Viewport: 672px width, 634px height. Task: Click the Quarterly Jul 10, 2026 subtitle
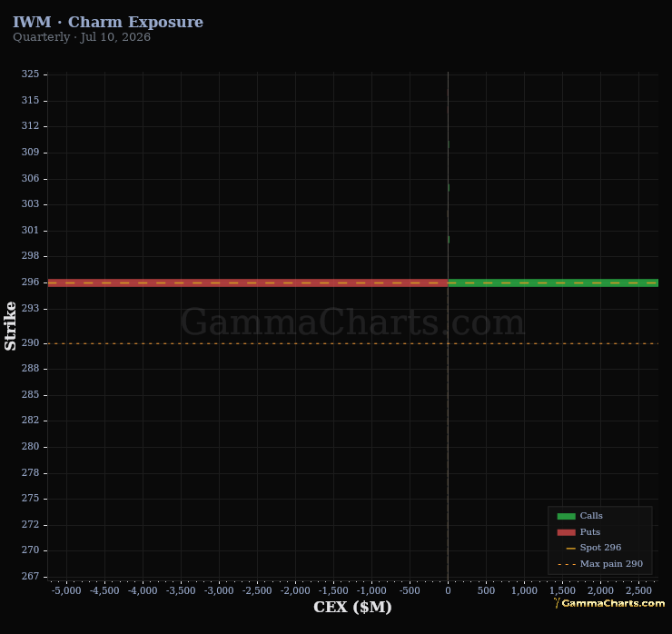[82, 37]
